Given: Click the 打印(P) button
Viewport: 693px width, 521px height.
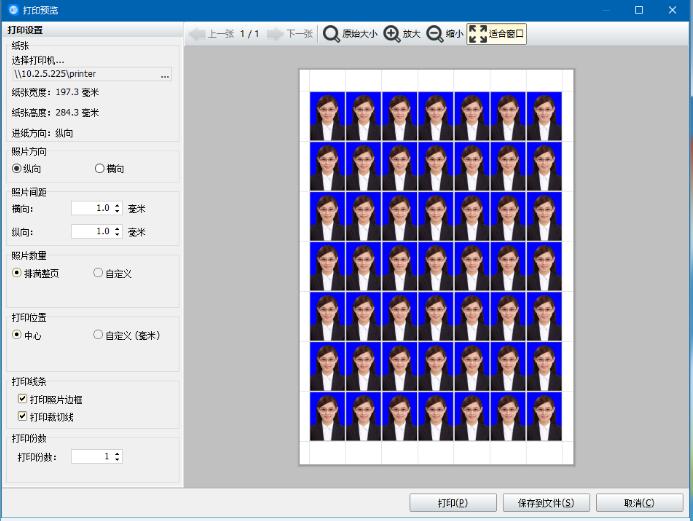Looking at the screenshot, I should [453, 502].
